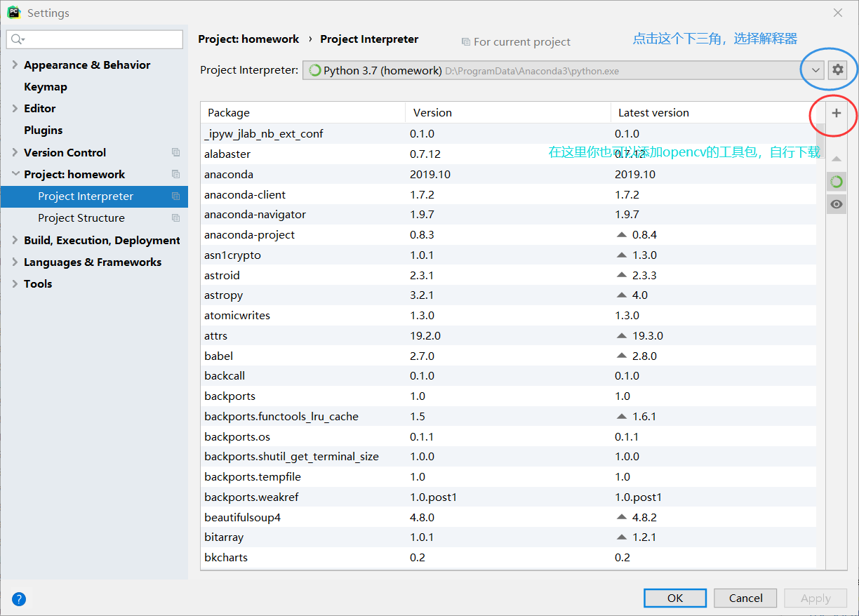Select Project Interpreter tree item
Screen dimensions: 859x616
[x=94, y=196]
